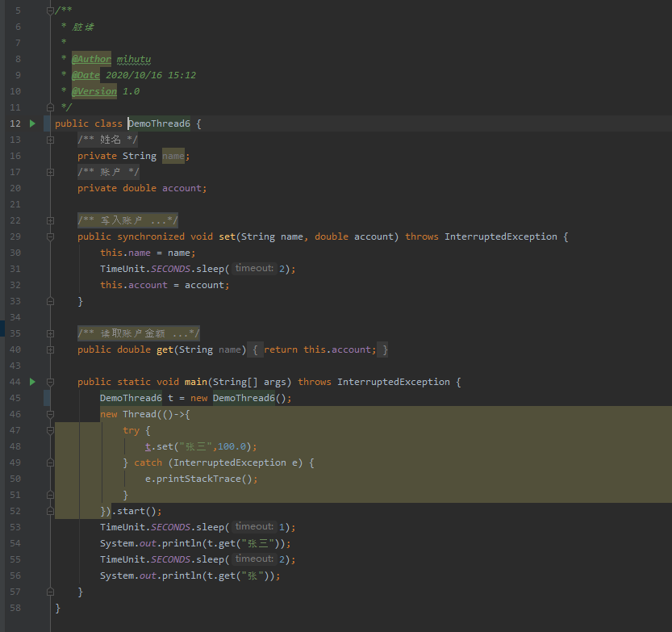The image size is (672, 632).
Task: Click the run arrow beside main method
Action: [32, 382]
